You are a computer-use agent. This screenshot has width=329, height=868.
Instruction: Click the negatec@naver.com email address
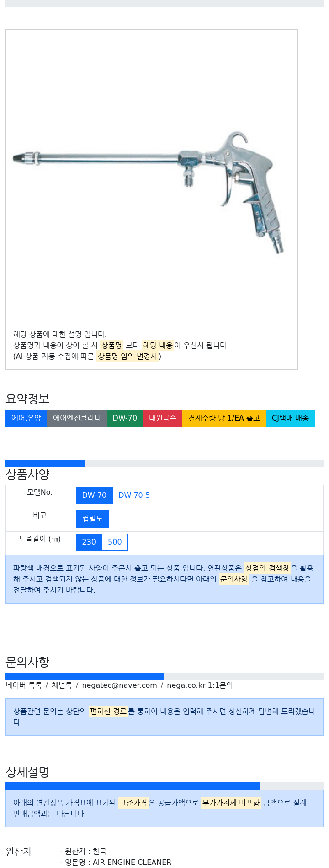tap(119, 685)
